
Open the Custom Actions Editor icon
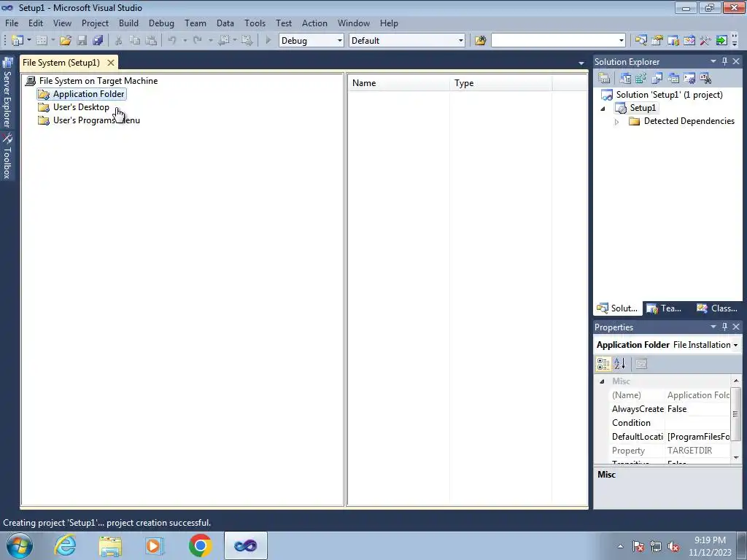(x=689, y=78)
